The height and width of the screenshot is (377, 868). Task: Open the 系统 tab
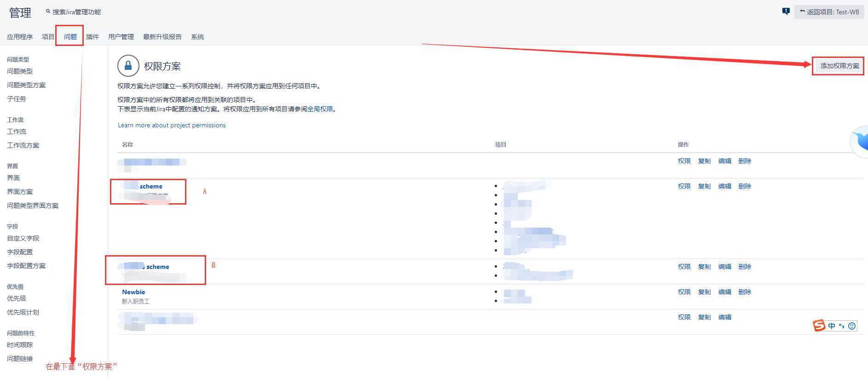[x=197, y=37]
